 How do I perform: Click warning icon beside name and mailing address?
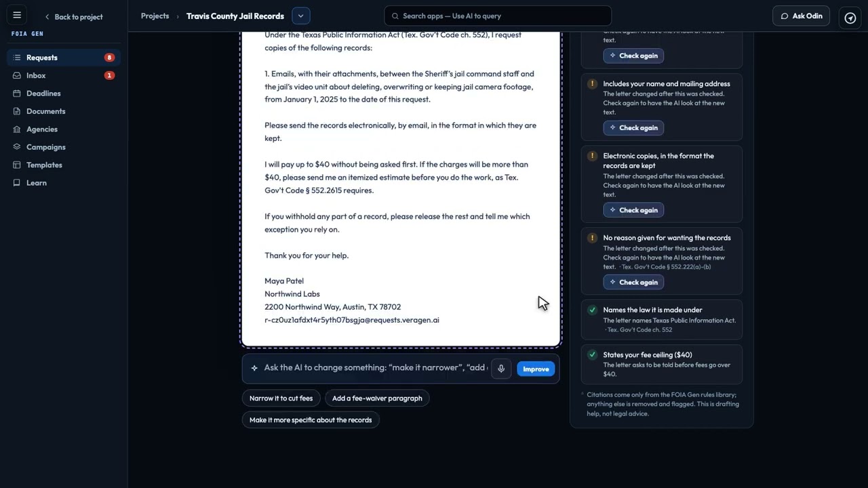(x=592, y=84)
